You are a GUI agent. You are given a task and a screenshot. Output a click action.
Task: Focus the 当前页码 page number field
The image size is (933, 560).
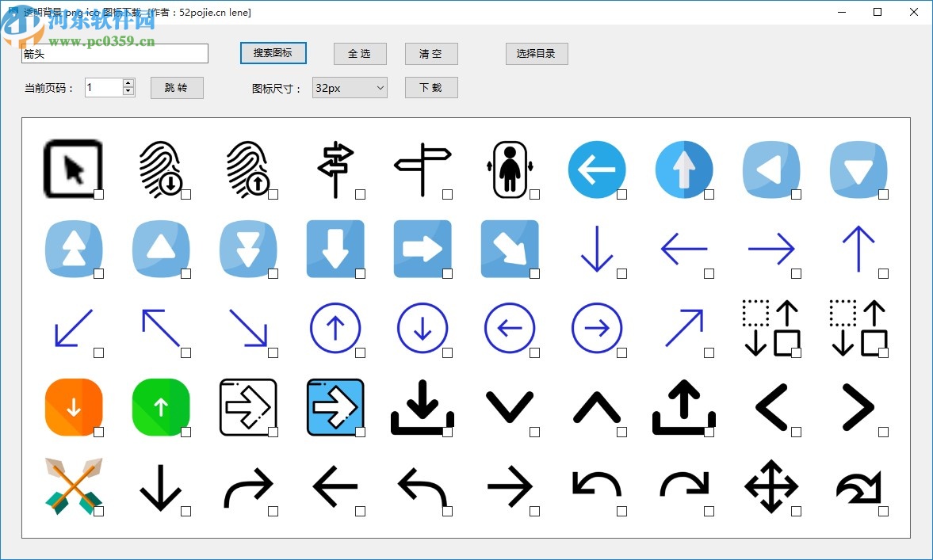[104, 87]
